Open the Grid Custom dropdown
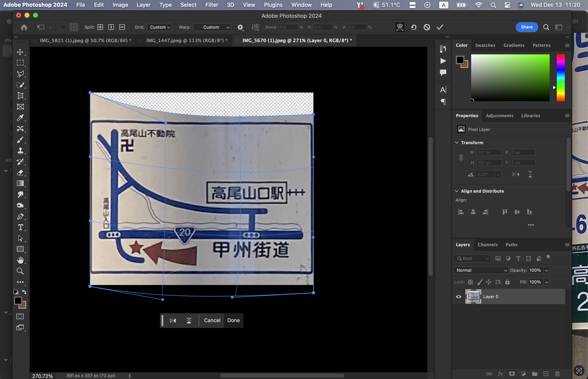Image resolution: width=588 pixels, height=379 pixels. click(x=160, y=27)
